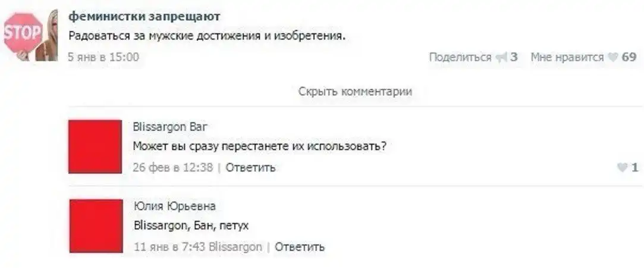Reply to the Blissargon Bar comment via 'Ответить'
644x268 pixels.
click(x=250, y=167)
